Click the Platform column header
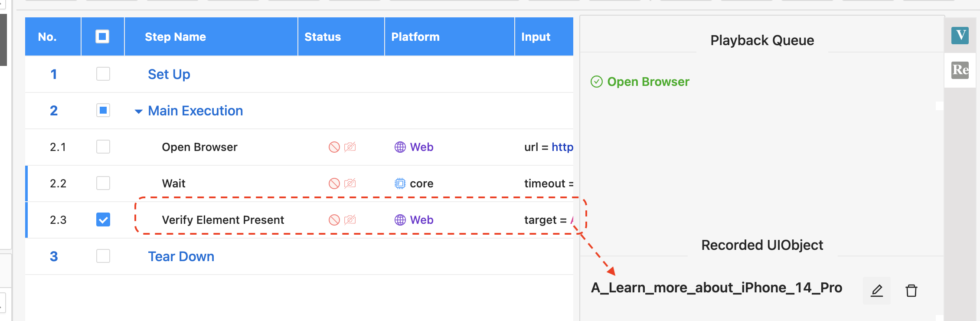The width and height of the screenshot is (980, 321). 415,37
